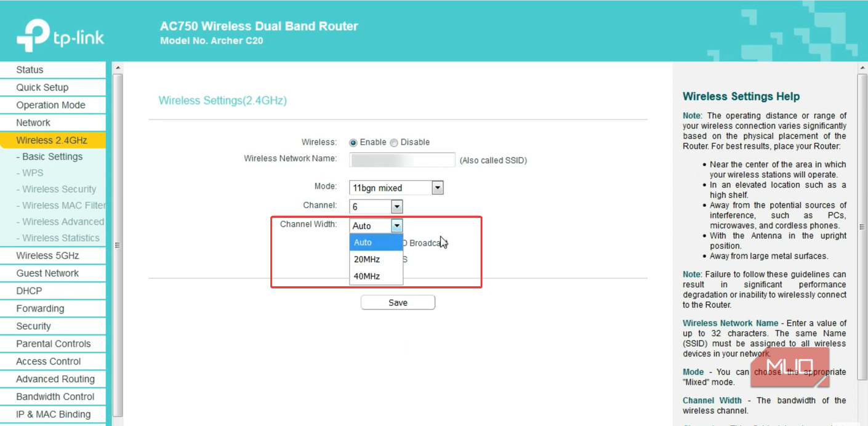Click the help panel scroll up arrow
868x426 pixels.
[862, 68]
